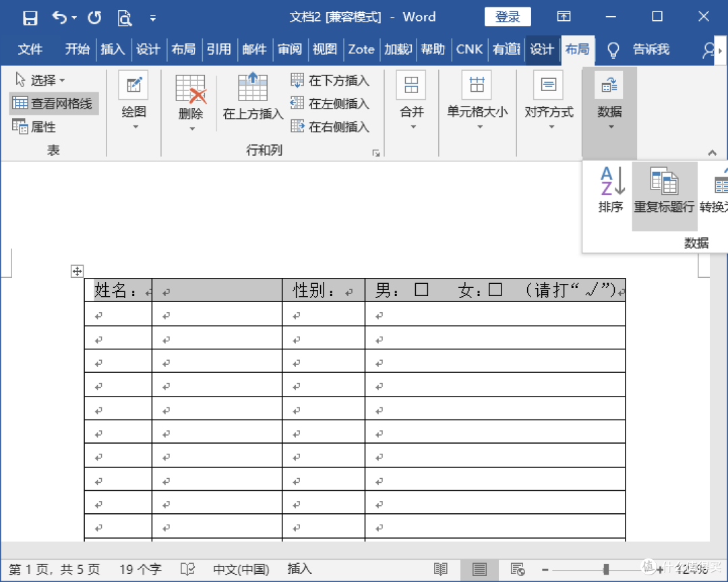Image resolution: width=728 pixels, height=582 pixels.
Task: Click the 告诉我 search field
Action: tap(651, 49)
